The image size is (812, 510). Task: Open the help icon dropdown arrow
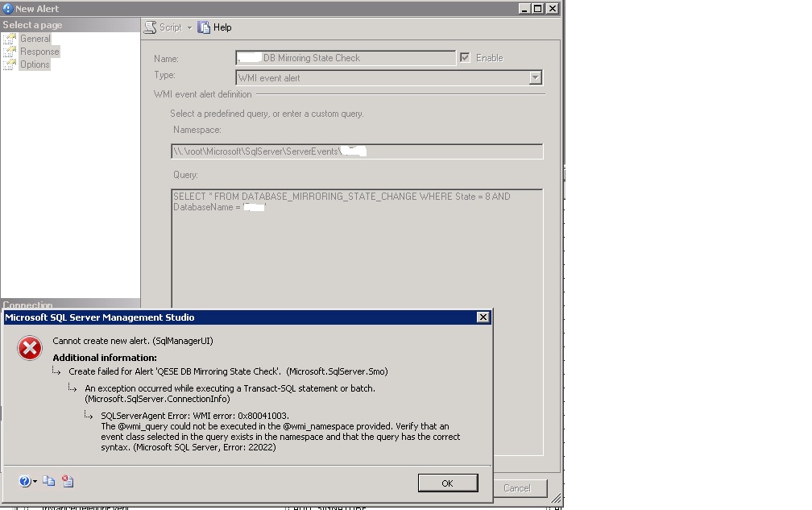coord(35,482)
